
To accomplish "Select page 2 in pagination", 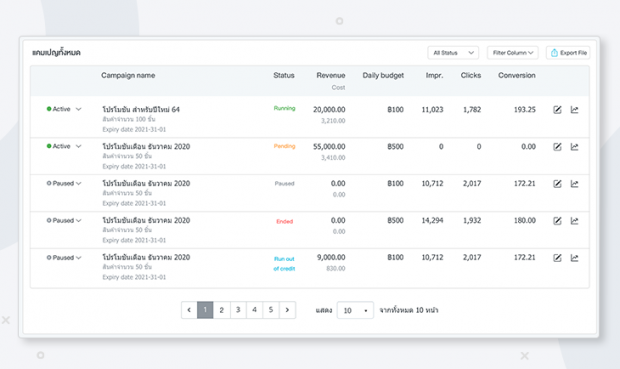I will [x=221, y=310].
